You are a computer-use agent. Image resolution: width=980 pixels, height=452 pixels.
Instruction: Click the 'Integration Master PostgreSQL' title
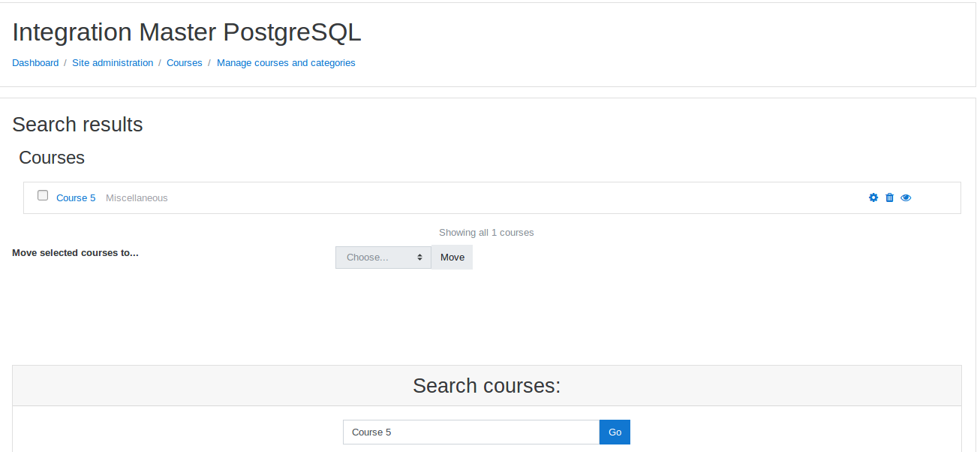click(x=187, y=32)
